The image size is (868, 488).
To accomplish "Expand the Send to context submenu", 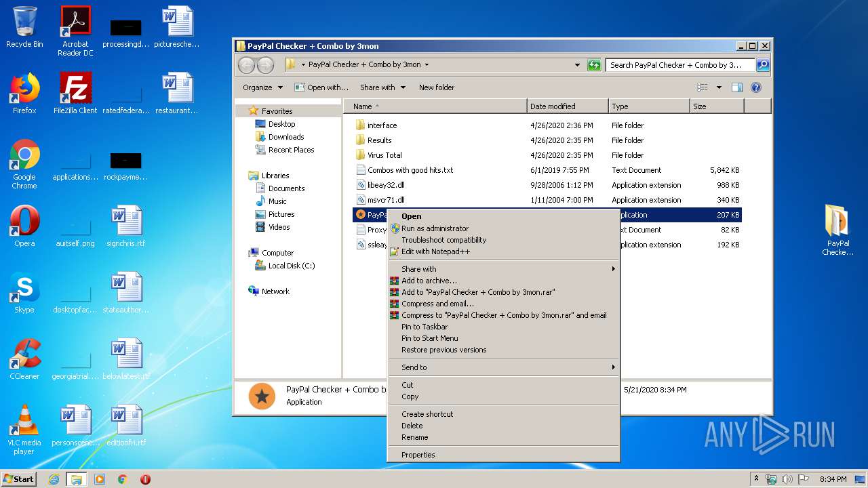I will click(x=613, y=367).
